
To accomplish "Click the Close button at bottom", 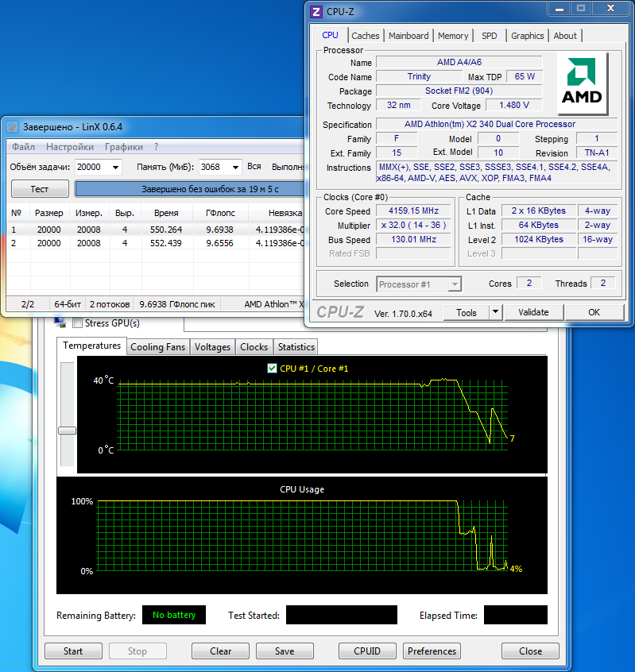I will coord(530,651).
